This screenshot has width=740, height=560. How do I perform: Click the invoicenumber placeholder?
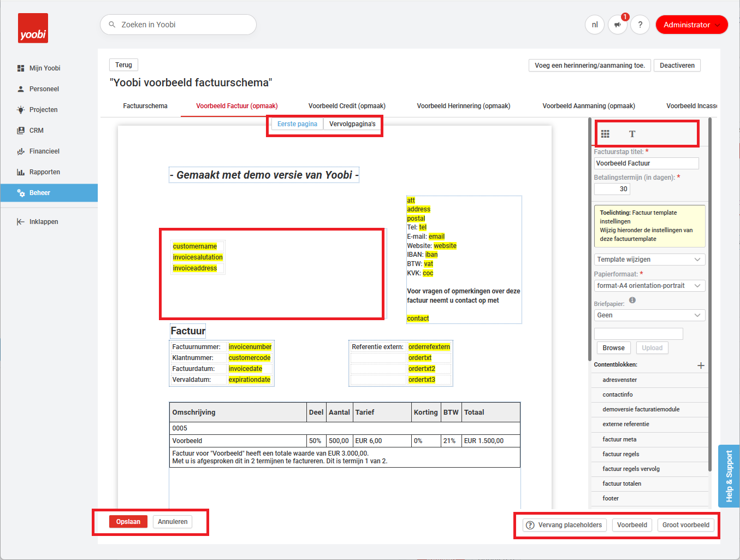click(x=250, y=347)
